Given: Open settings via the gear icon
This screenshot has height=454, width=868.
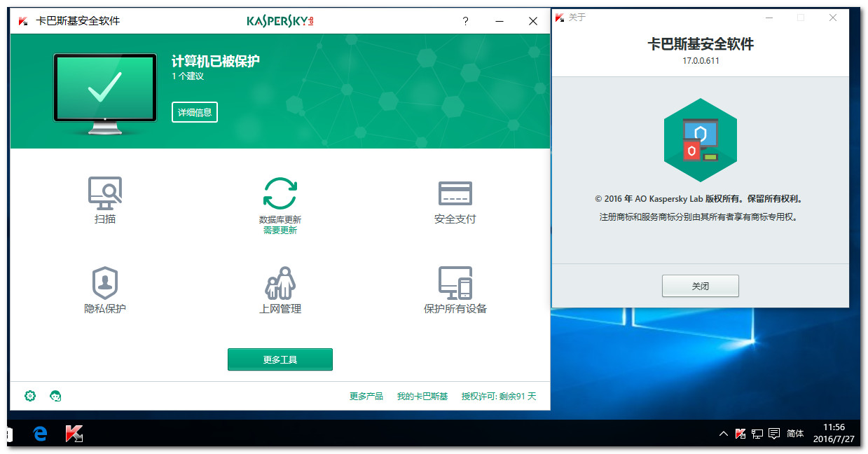Looking at the screenshot, I should (30, 396).
